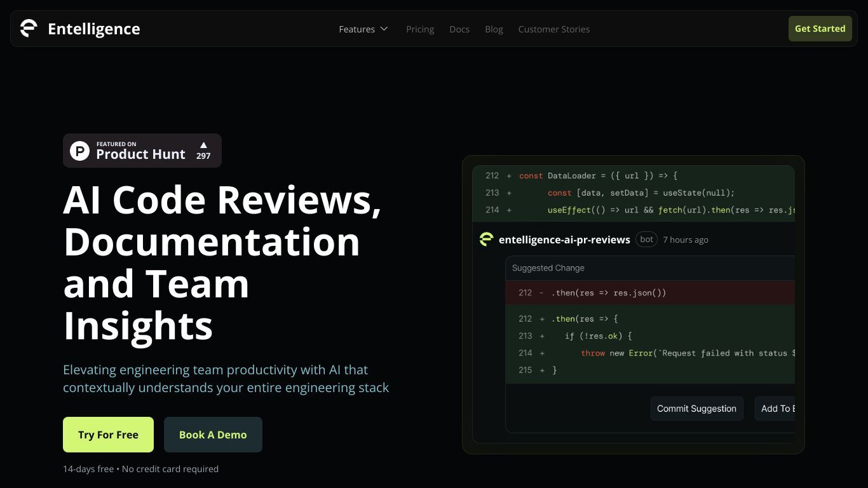Click the entelligence-ai-pr-reviews bot avatar icon
The image size is (868, 488).
point(487,239)
